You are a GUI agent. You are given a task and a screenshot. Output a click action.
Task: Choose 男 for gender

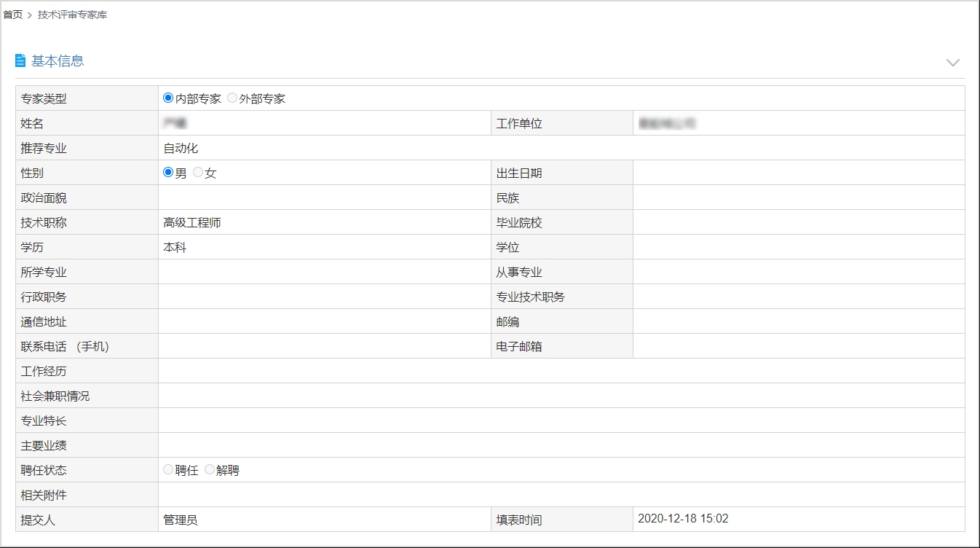[x=168, y=173]
